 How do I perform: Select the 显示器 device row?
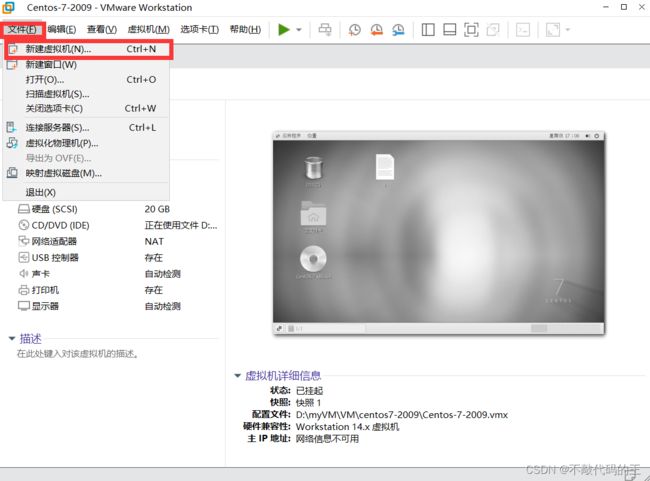point(117,306)
